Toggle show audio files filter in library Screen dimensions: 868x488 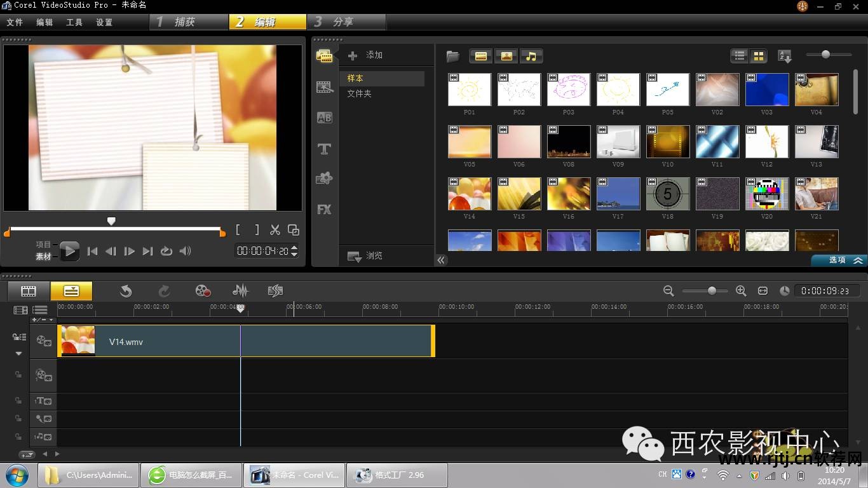tap(531, 56)
